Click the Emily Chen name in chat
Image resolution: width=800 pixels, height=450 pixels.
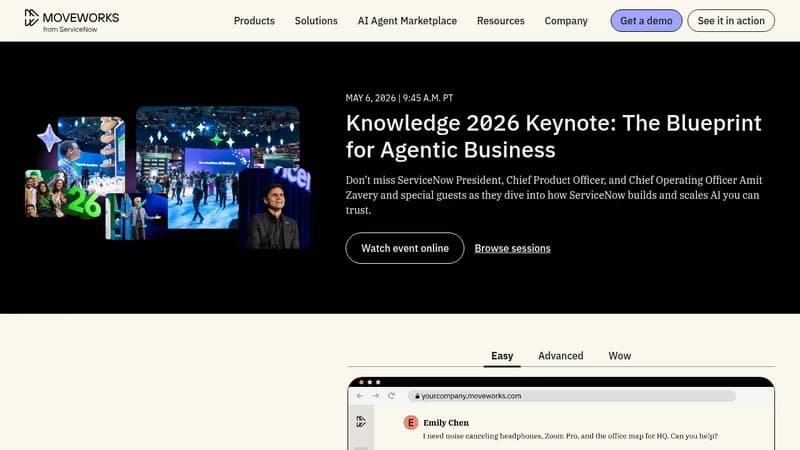pos(446,422)
